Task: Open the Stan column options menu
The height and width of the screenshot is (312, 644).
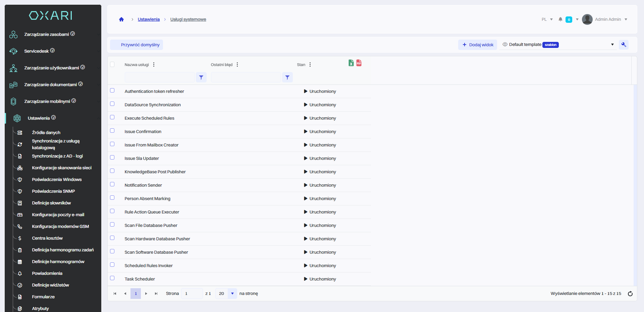Action: tap(310, 65)
